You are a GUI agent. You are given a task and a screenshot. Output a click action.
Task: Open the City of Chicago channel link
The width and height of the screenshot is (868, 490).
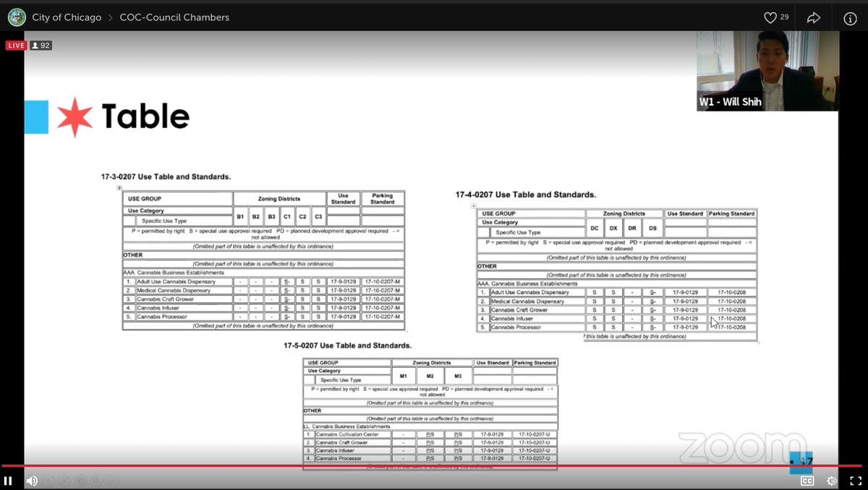(67, 17)
